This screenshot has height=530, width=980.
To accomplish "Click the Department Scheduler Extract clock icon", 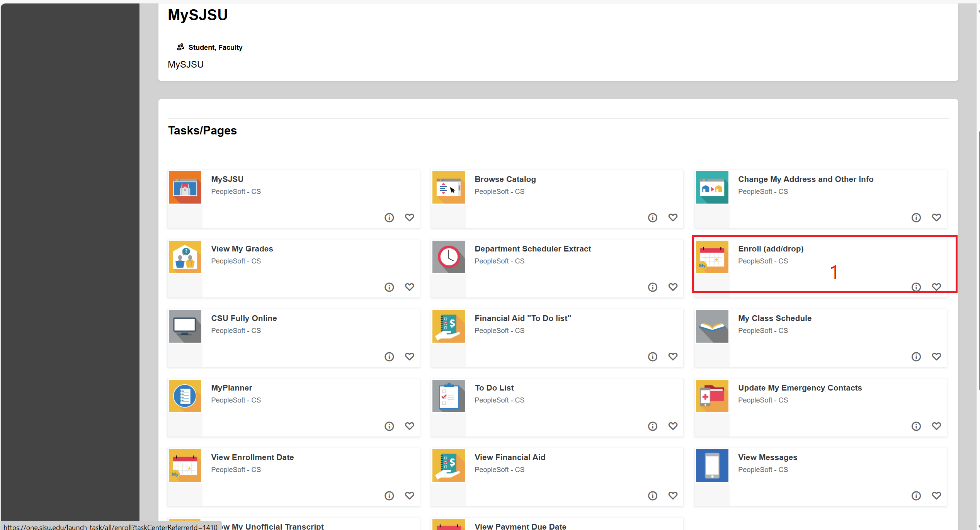I will point(449,257).
